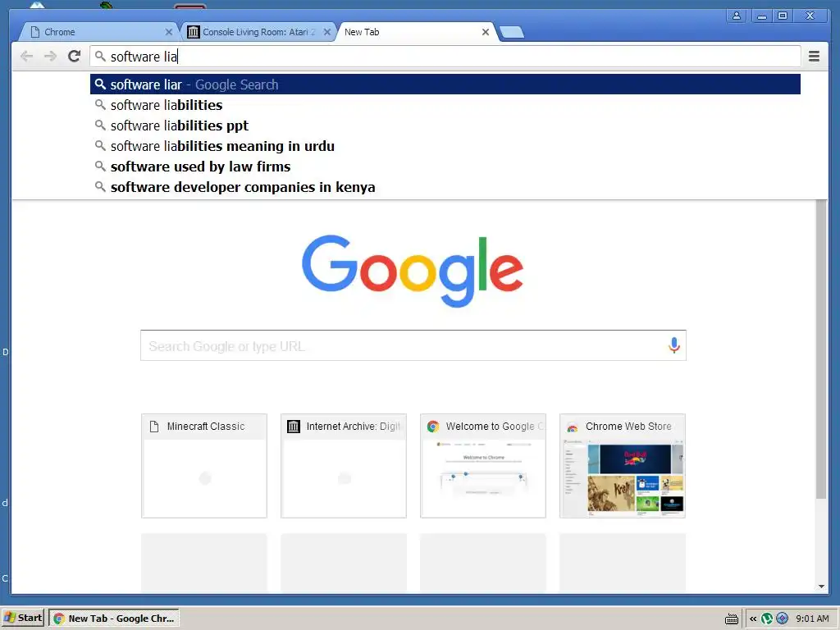This screenshot has width=840, height=630.
Task: Open the Internet Archive tile
Action: tap(344, 466)
